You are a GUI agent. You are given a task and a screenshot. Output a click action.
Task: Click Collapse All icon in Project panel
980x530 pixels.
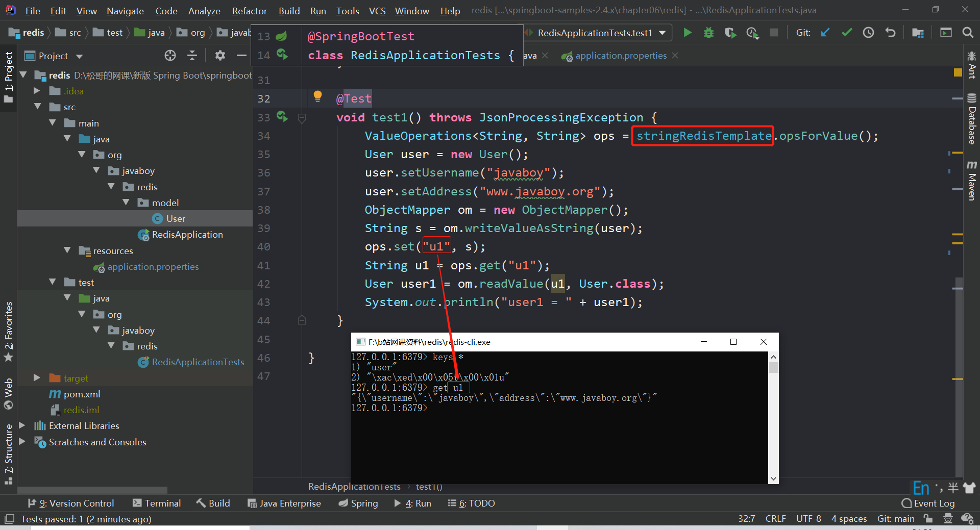tap(192, 55)
